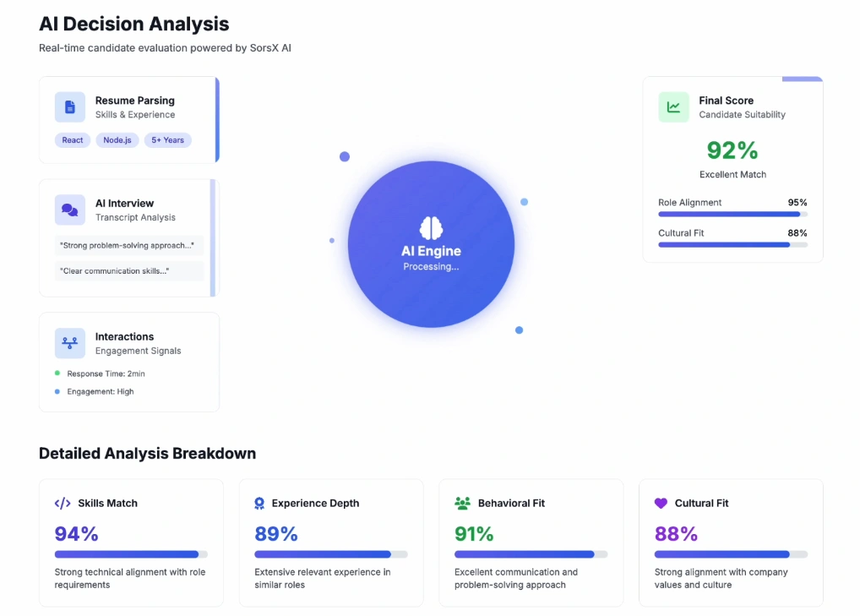Screen dimensions: 860x616
Task: Click the Cultural Fit purple heart icon
Action: 661,504
